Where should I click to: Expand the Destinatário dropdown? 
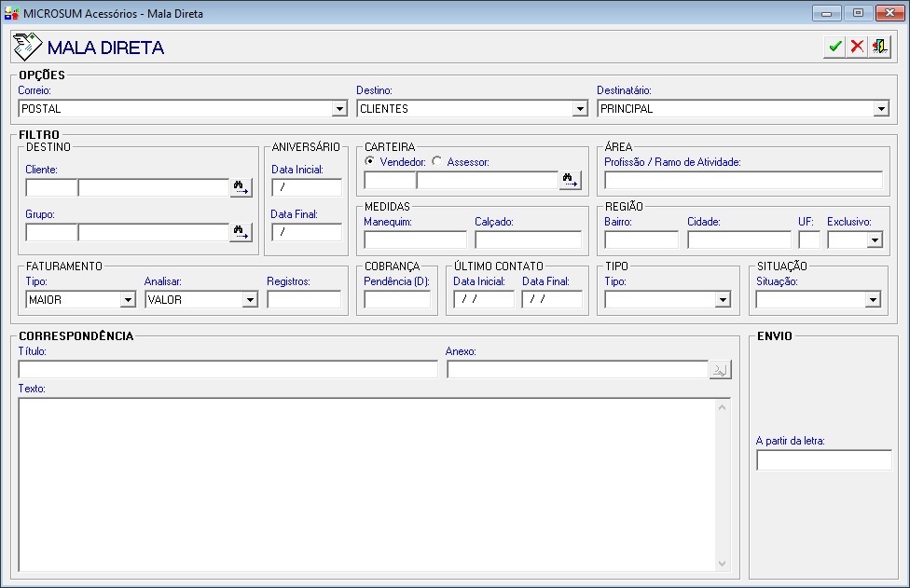[x=881, y=109]
